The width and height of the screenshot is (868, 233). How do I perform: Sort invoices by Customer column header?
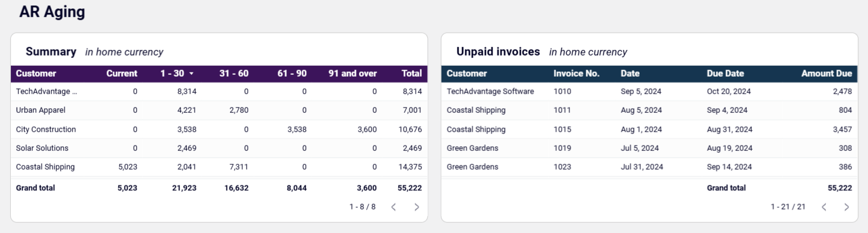pyautogui.click(x=467, y=74)
